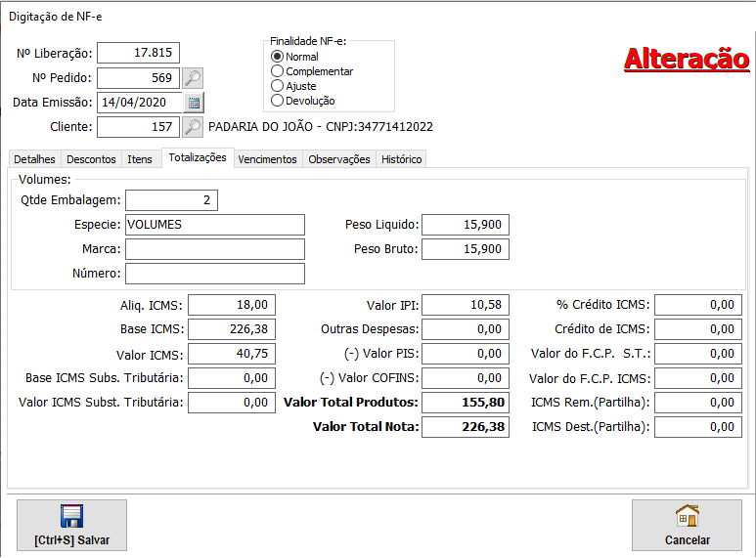
Task: Click the Valor IPI field
Action: pos(466,305)
